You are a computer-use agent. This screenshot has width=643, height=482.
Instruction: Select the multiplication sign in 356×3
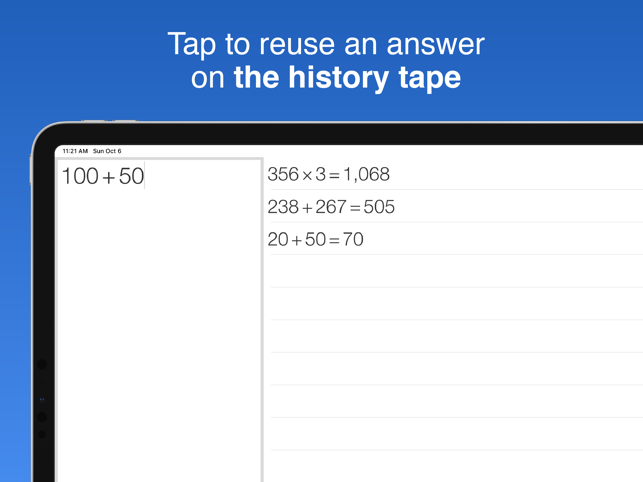pos(307,176)
